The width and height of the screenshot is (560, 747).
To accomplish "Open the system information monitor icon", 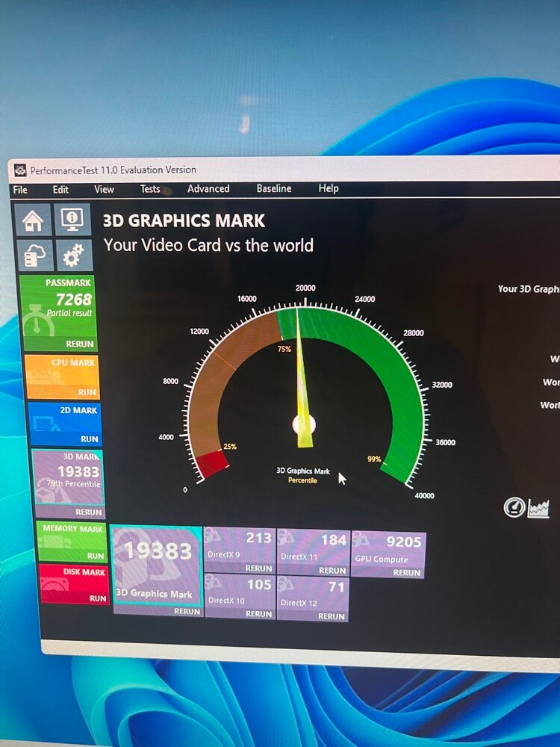I will pos(72,220).
